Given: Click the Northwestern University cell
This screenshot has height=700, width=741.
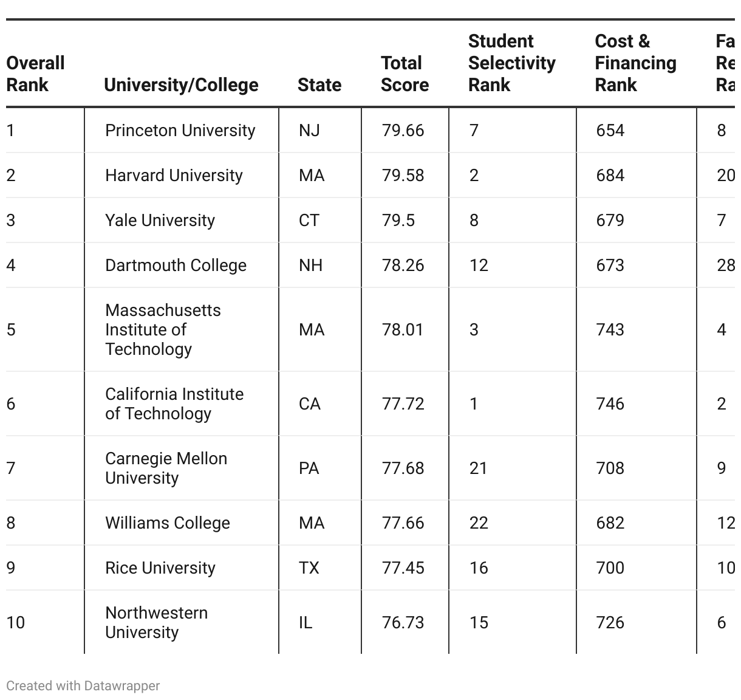Looking at the screenshot, I should pyautogui.click(x=156, y=622).
